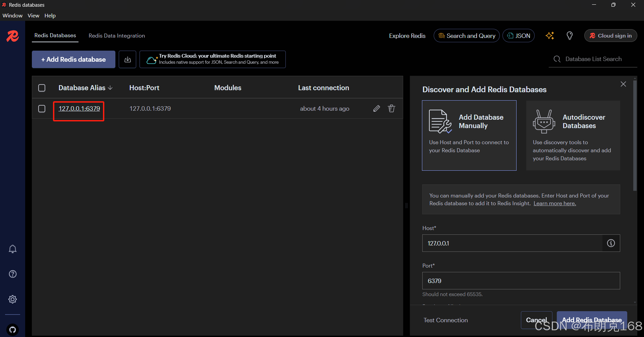Click the Redis logo in the sidebar
This screenshot has height=337, width=644.
click(13, 36)
